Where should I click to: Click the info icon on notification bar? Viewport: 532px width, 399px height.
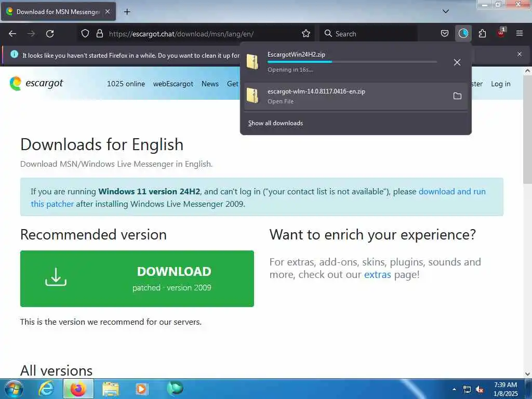click(14, 54)
